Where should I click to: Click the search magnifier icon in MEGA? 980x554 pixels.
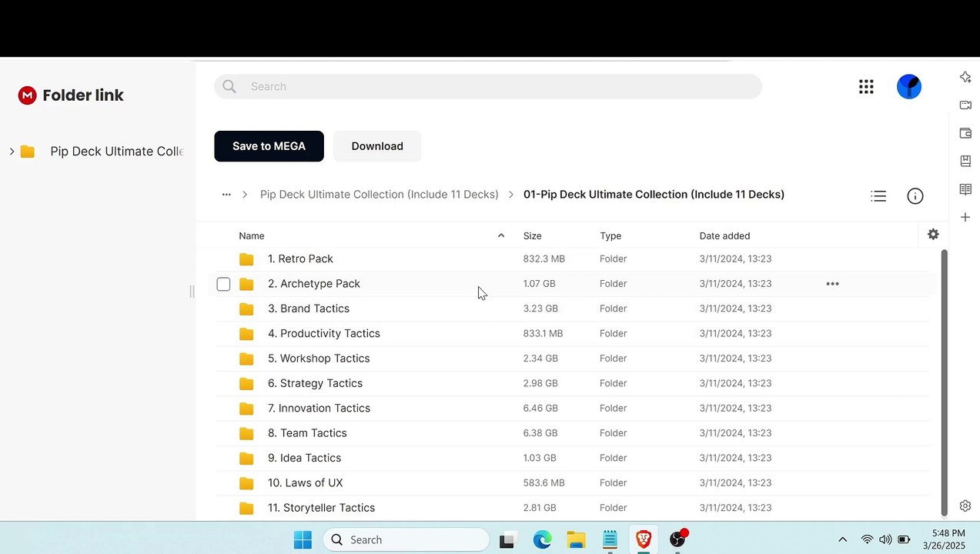pyautogui.click(x=229, y=87)
